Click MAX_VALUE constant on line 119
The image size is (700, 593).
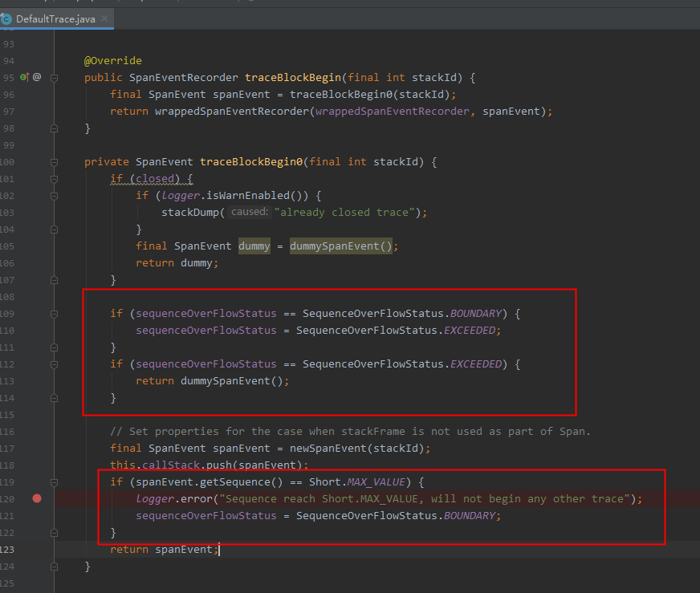(x=376, y=482)
